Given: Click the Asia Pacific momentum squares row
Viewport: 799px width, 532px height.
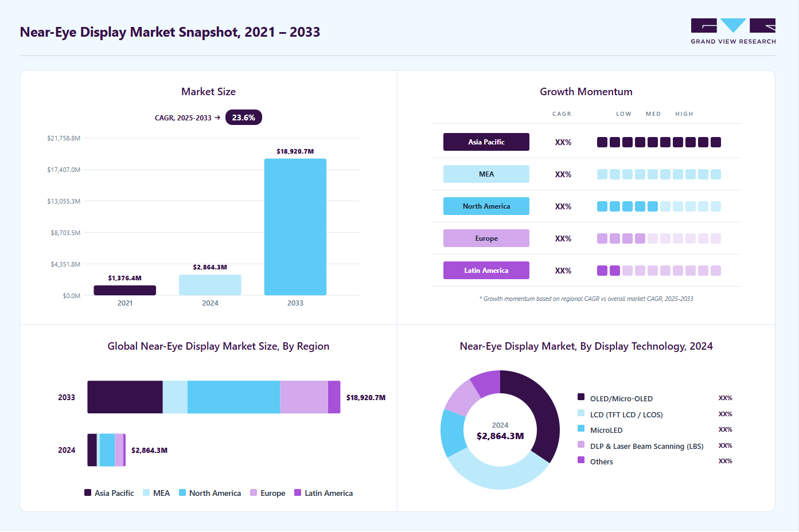Looking at the screenshot, I should (x=659, y=142).
